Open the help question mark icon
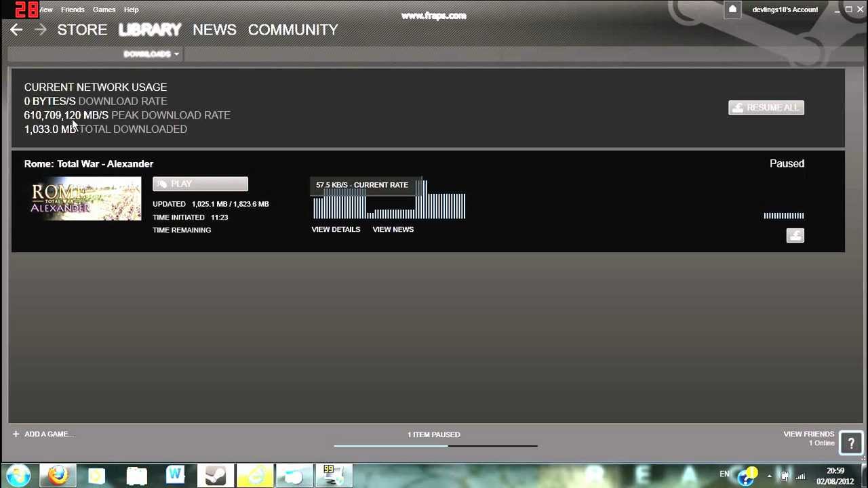This screenshot has width=868, height=488. (851, 443)
